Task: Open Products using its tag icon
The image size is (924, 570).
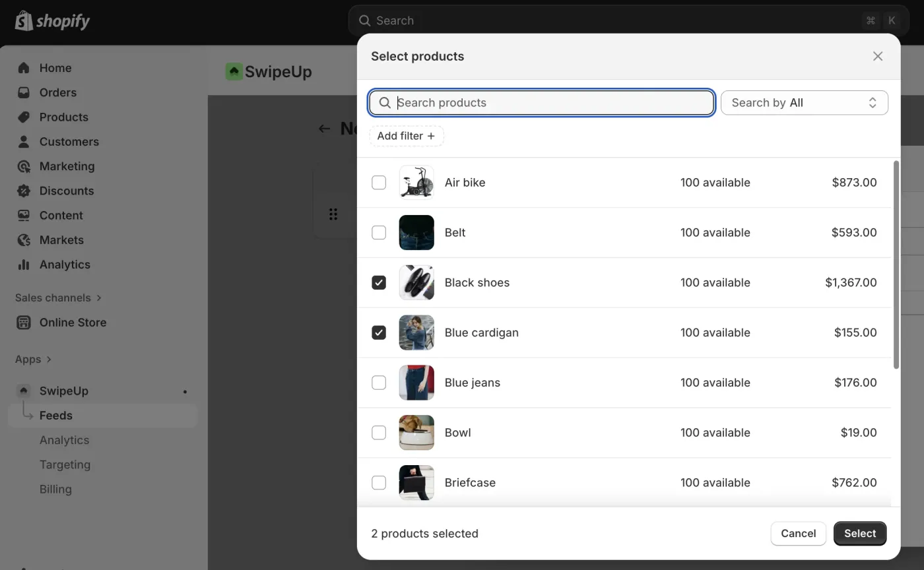Action: (23, 117)
